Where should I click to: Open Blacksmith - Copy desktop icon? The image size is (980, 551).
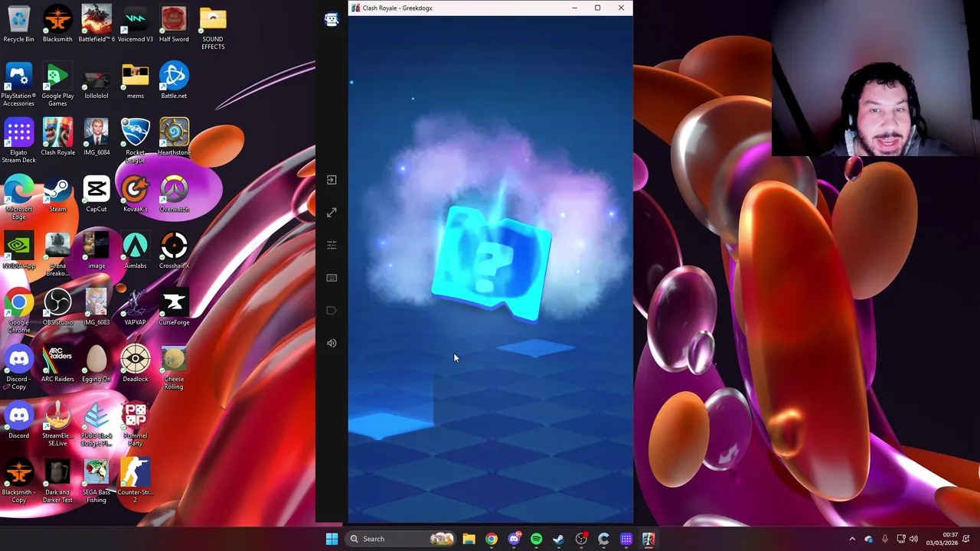pyautogui.click(x=18, y=482)
